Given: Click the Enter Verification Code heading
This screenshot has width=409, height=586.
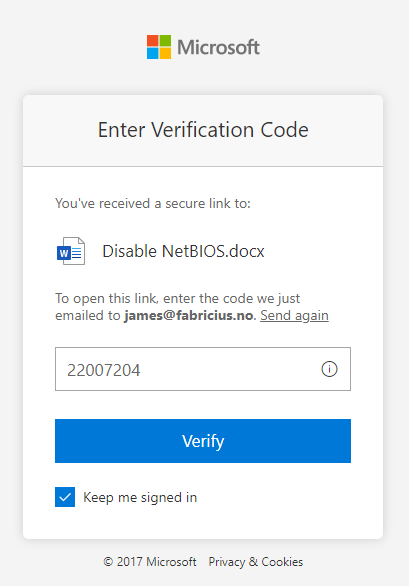Looking at the screenshot, I should pyautogui.click(x=203, y=130).
